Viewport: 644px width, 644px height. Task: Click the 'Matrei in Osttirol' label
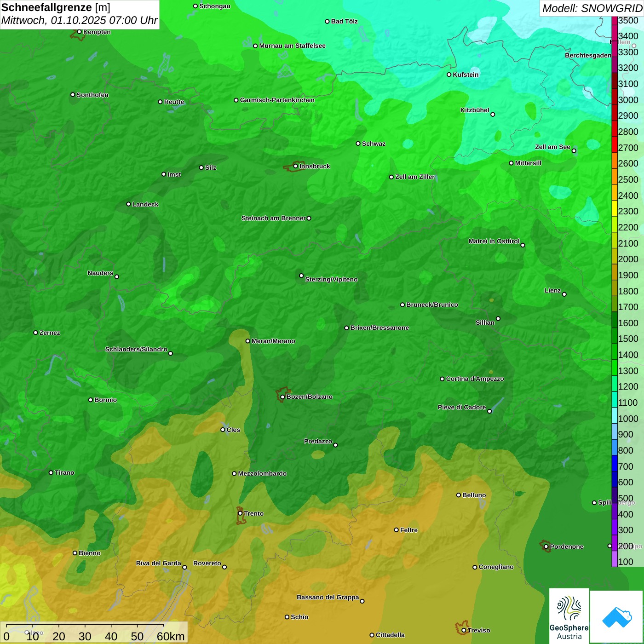(x=494, y=241)
